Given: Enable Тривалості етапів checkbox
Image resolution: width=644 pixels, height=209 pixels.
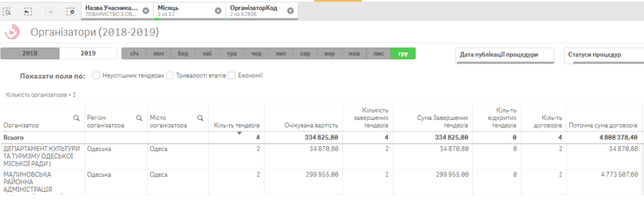Looking at the screenshot, I should (170, 76).
